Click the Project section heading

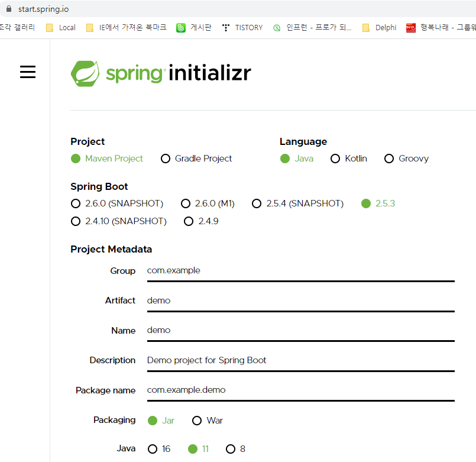[88, 142]
